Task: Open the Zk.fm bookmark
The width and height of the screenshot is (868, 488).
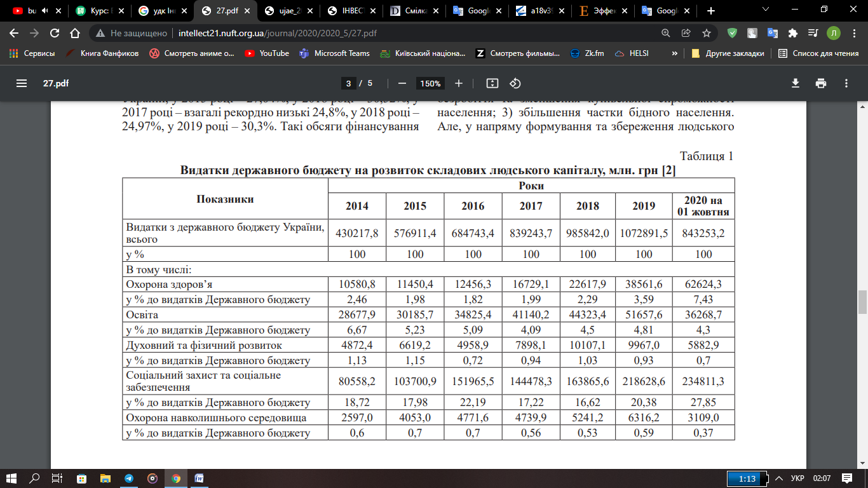Action: (x=587, y=53)
